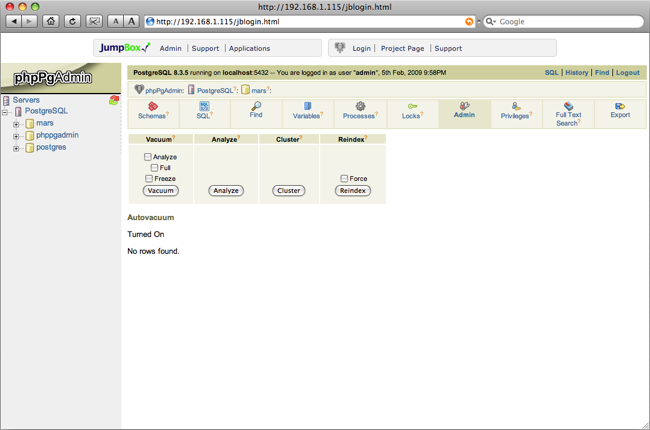Click the browser address bar
Image resolution: width=650 pixels, height=430 pixels.
coord(309,22)
